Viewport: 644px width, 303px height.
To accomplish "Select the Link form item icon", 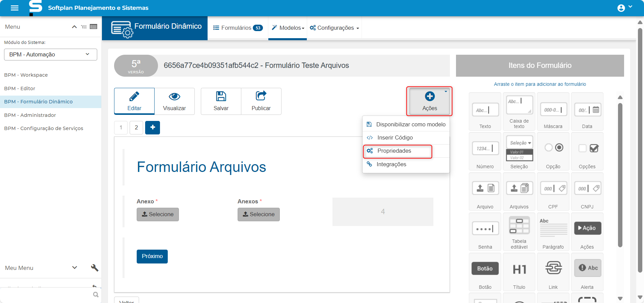I will 553,268.
